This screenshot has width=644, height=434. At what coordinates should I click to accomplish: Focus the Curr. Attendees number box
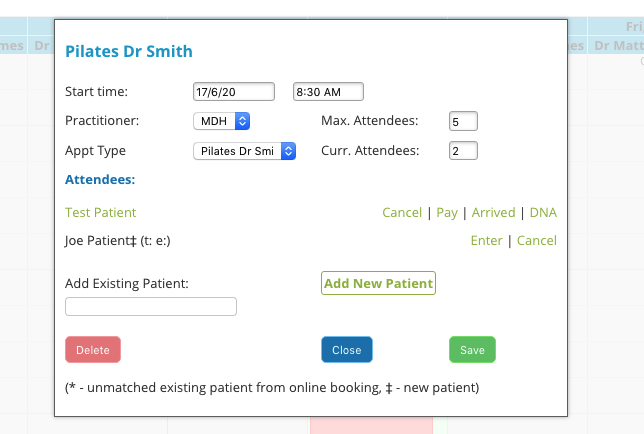pyautogui.click(x=463, y=151)
